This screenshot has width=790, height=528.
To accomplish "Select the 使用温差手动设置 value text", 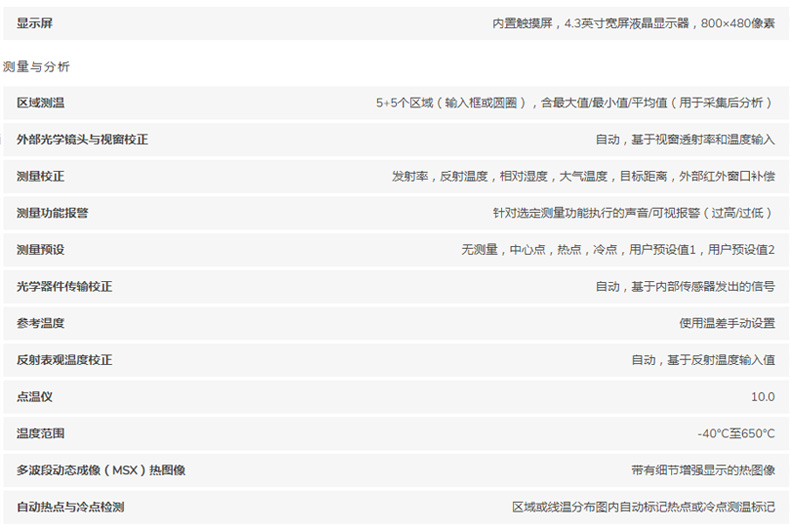I will tap(726, 323).
